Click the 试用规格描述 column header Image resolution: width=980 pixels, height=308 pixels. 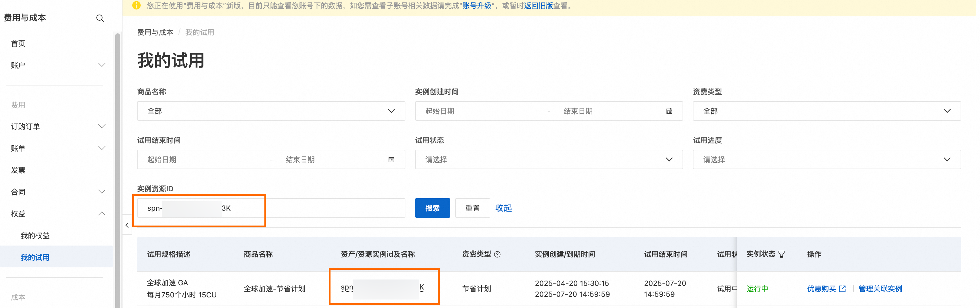click(x=169, y=254)
